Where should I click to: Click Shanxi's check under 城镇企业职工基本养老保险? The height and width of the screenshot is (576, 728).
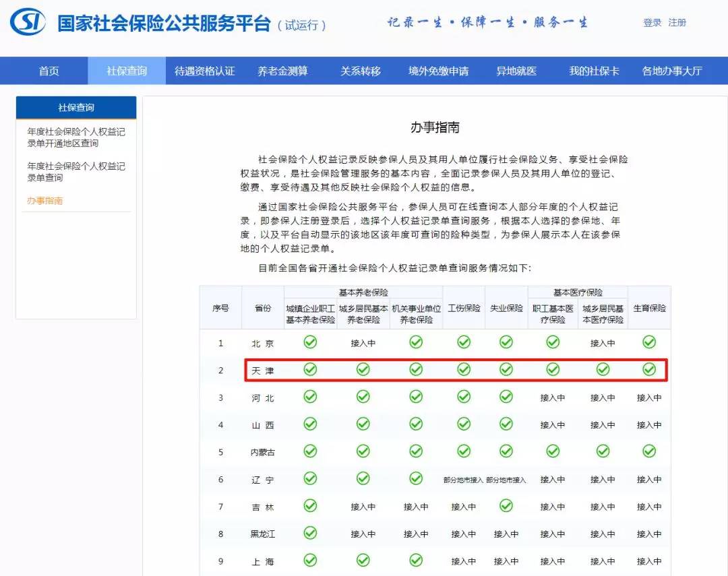[310, 424]
